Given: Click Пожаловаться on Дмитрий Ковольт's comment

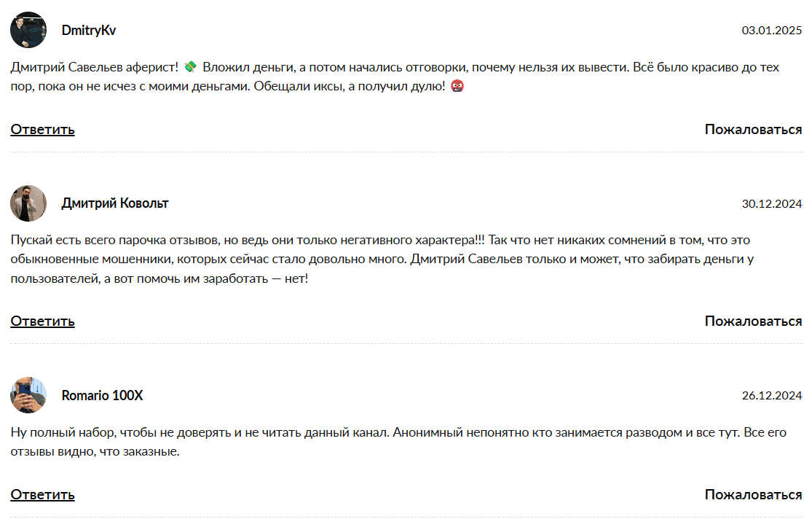Looking at the screenshot, I should point(753,321).
